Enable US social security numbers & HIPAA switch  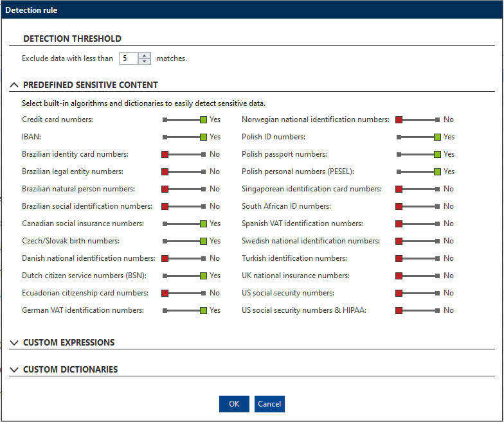tap(418, 311)
